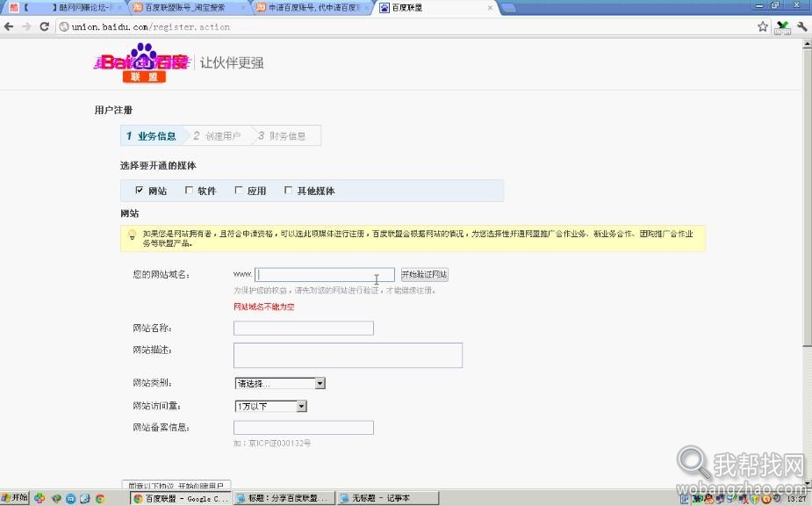Screen dimensions: 812x506
Task: Close the 百度联盟 browser tab
Action: click(490, 8)
